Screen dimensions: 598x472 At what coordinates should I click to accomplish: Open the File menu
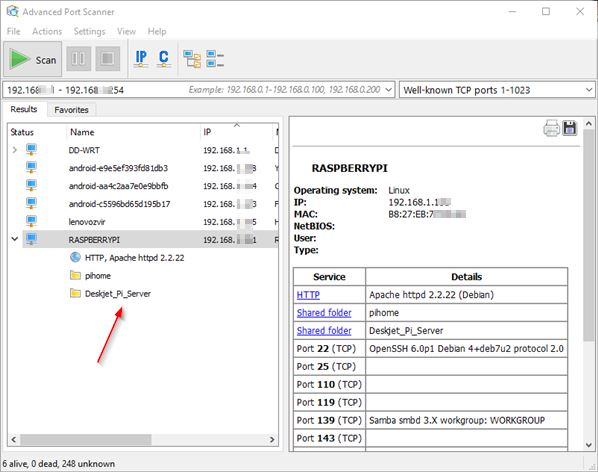[x=14, y=31]
